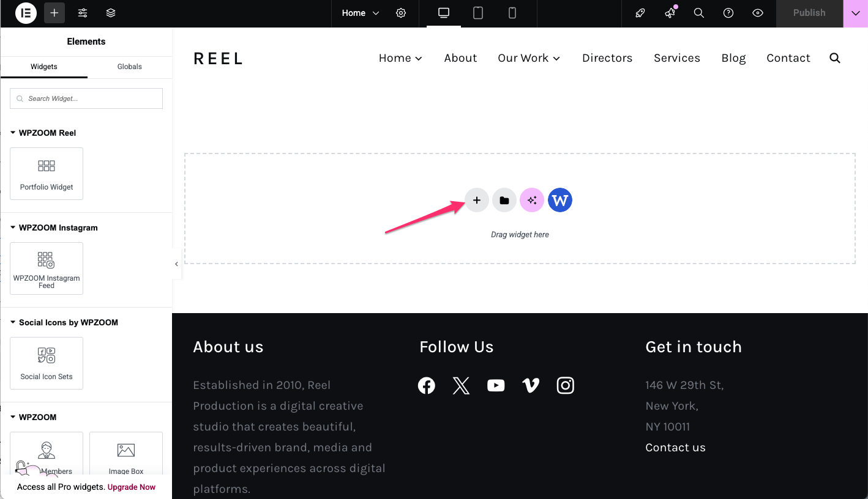Open the Structure layers icon
This screenshot has width=868, height=499.
pos(111,13)
